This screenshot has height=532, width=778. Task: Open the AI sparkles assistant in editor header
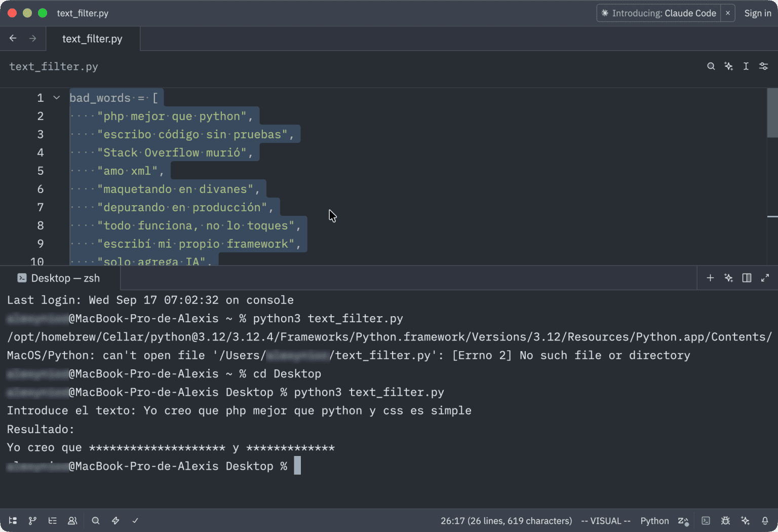click(728, 66)
